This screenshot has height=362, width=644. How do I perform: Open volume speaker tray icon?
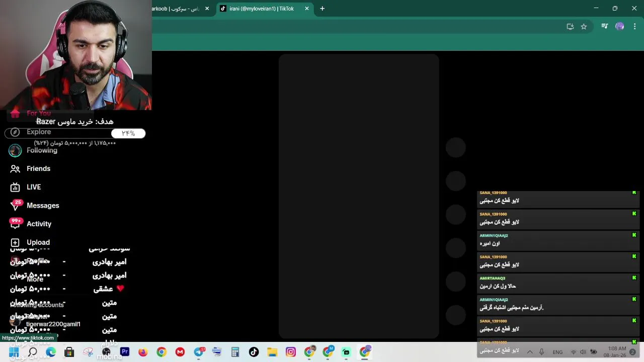click(x=583, y=352)
